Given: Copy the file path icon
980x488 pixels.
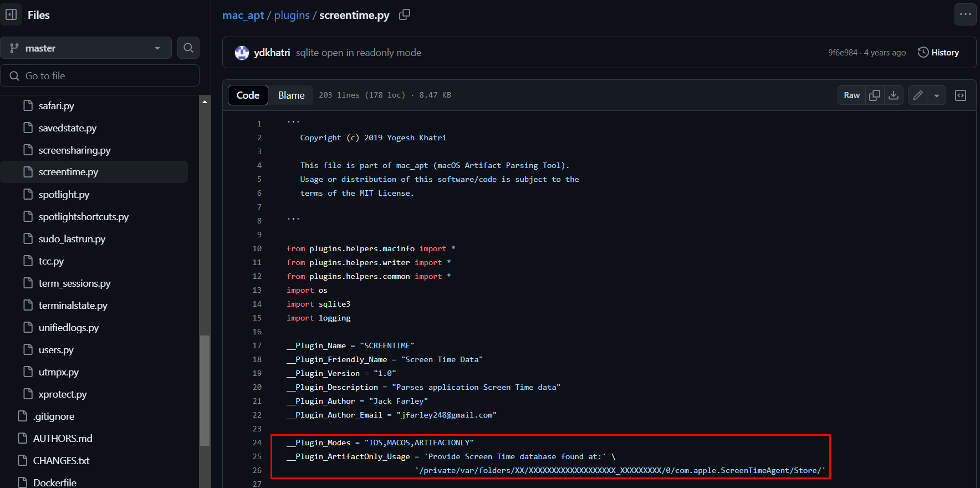Looking at the screenshot, I should pyautogui.click(x=405, y=15).
